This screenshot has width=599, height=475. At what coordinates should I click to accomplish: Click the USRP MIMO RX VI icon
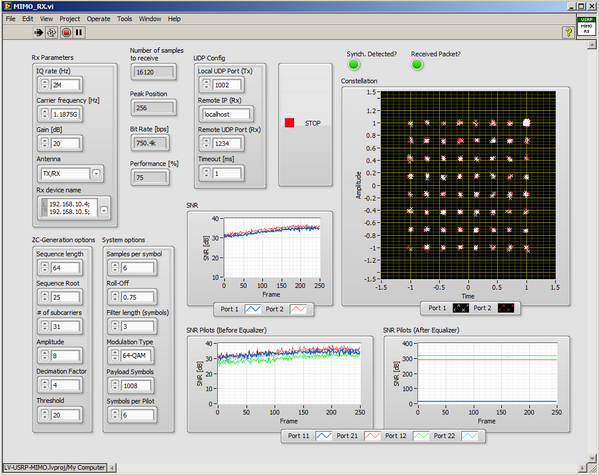pyautogui.click(x=586, y=26)
